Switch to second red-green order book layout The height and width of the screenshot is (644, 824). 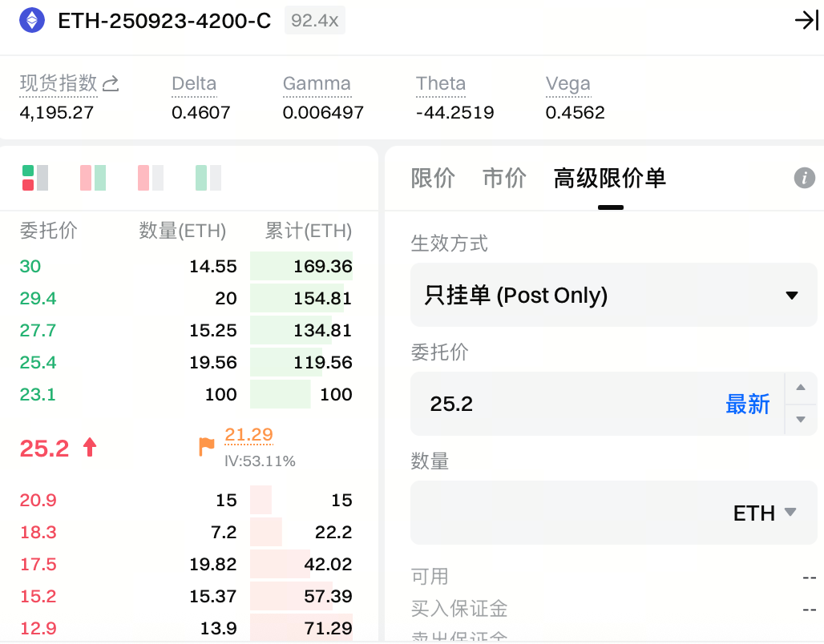[93, 178]
